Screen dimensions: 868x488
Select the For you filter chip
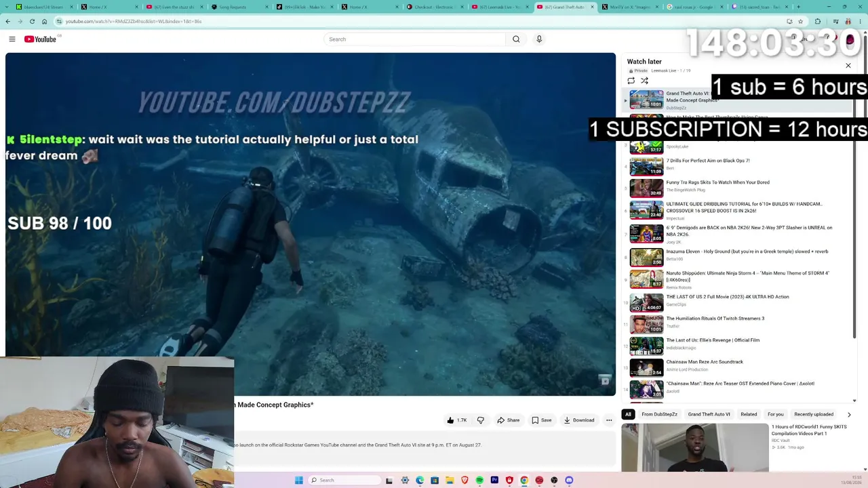(775, 414)
